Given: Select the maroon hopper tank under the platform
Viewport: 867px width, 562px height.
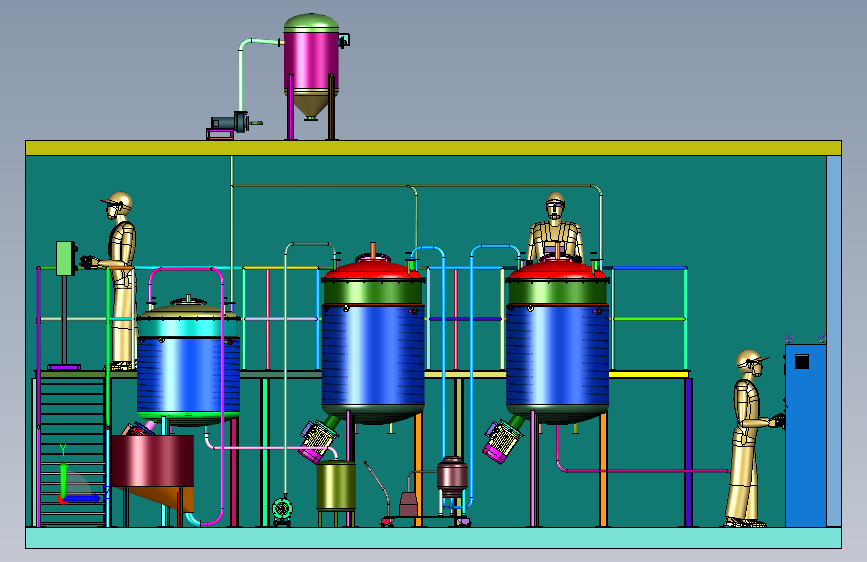Looking at the screenshot, I should pos(153,461).
